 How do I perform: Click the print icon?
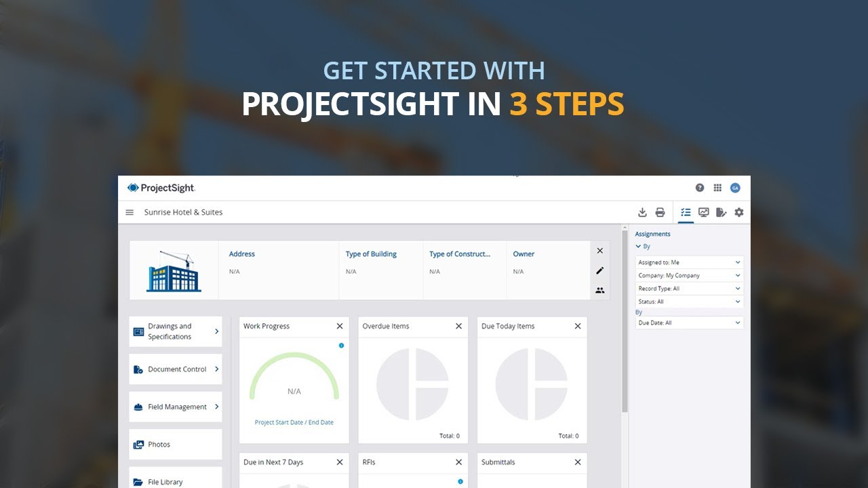(660, 212)
